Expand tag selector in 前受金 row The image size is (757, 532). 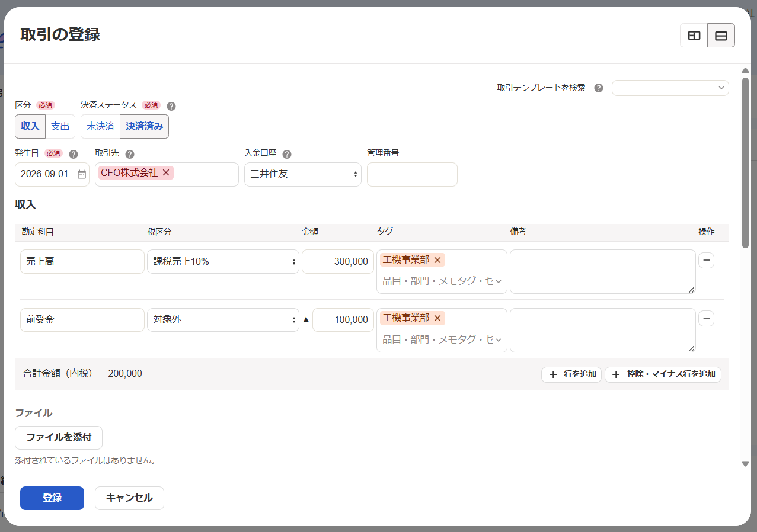pyautogui.click(x=499, y=339)
